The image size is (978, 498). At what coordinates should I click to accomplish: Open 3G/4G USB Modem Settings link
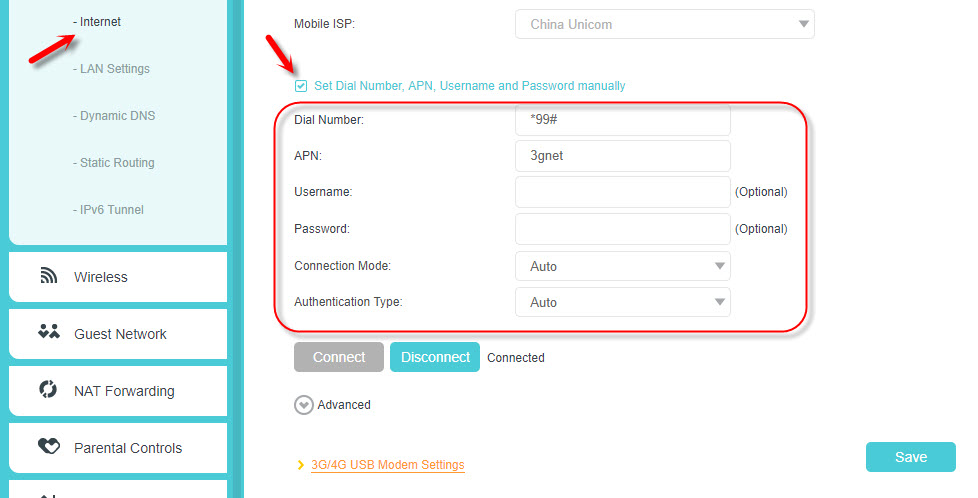387,465
